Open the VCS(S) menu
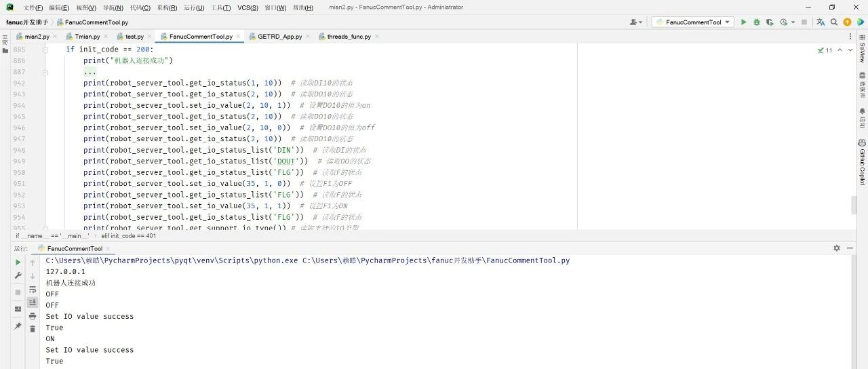This screenshot has width=868, height=369. click(248, 7)
